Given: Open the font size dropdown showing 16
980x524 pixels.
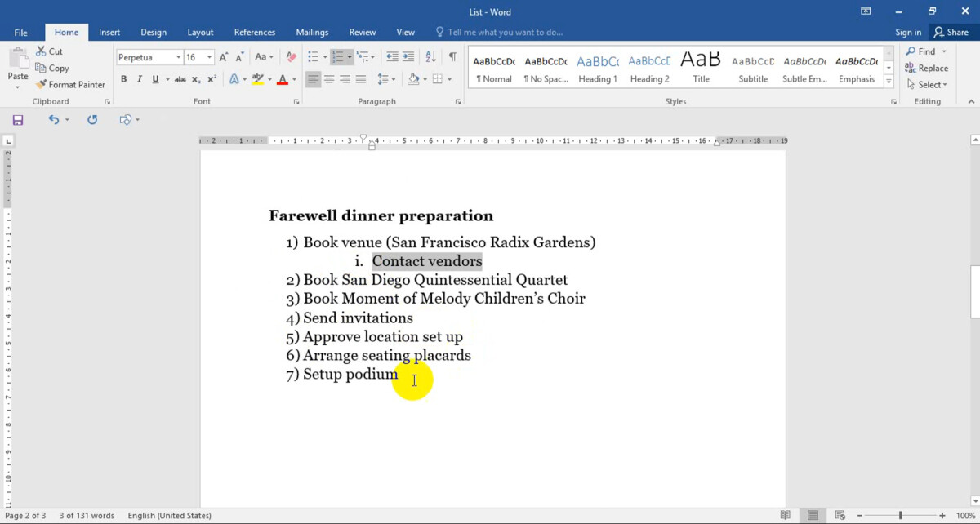Looking at the screenshot, I should pos(210,57).
